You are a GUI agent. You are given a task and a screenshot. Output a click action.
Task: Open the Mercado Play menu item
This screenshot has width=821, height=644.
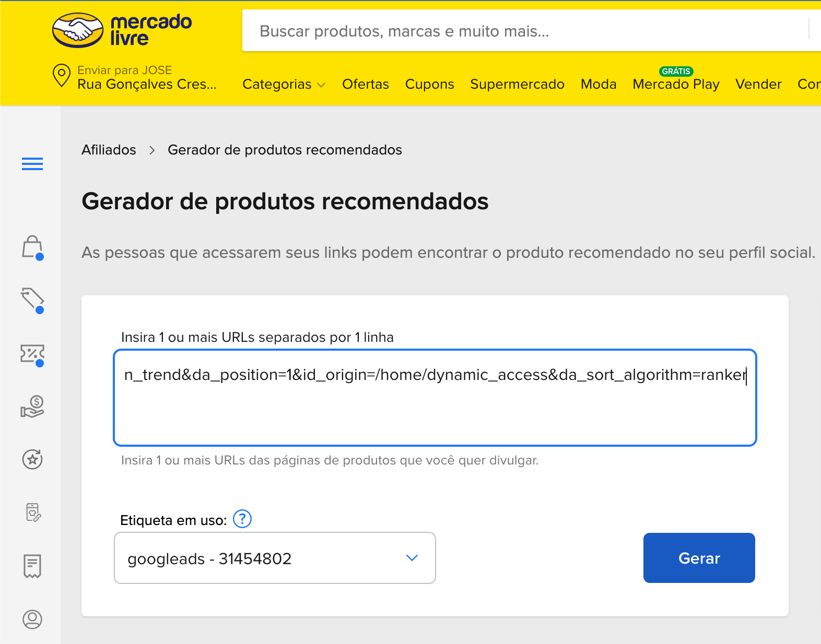click(x=676, y=85)
